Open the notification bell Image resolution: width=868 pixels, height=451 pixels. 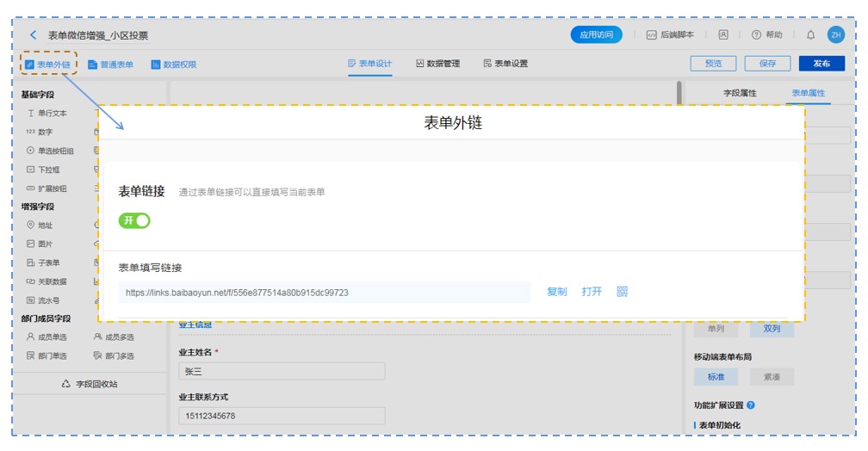(x=810, y=35)
